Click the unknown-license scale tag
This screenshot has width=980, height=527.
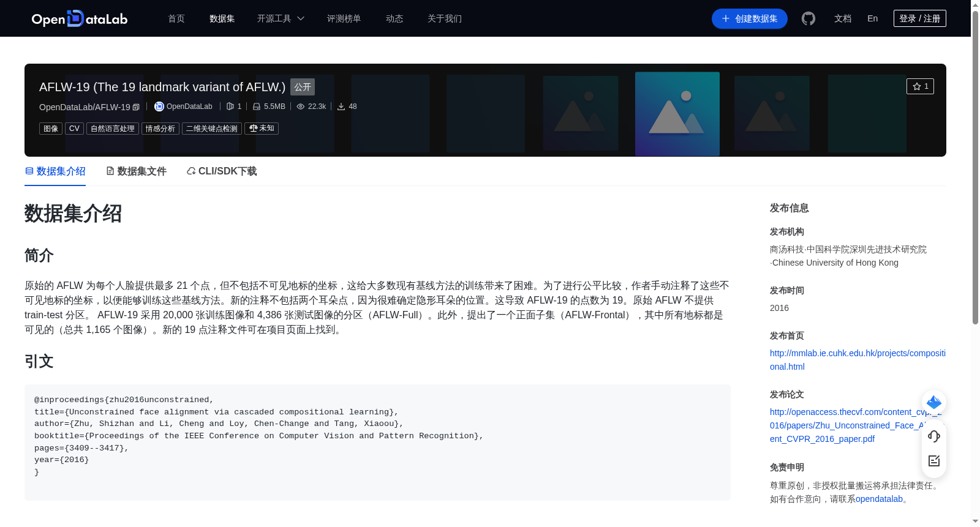[x=262, y=129]
